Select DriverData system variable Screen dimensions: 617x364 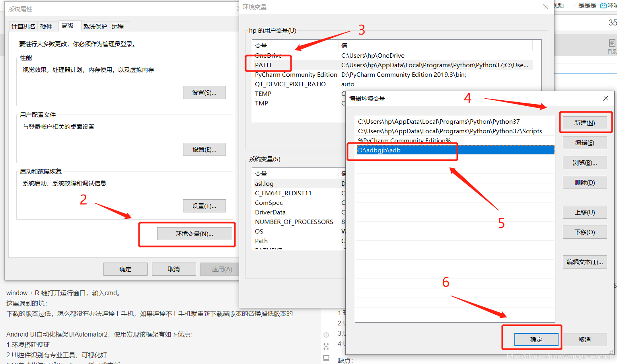pos(299,212)
